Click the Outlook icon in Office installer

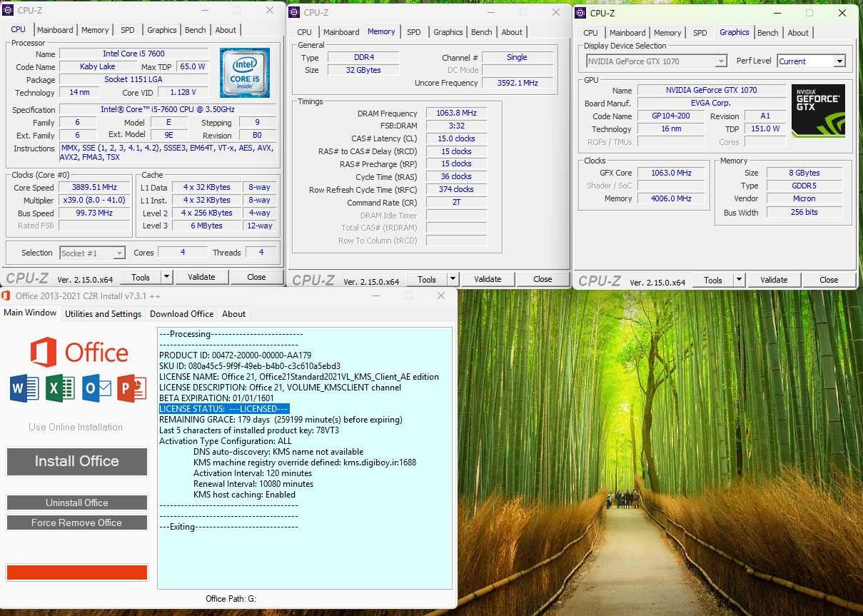(96, 388)
